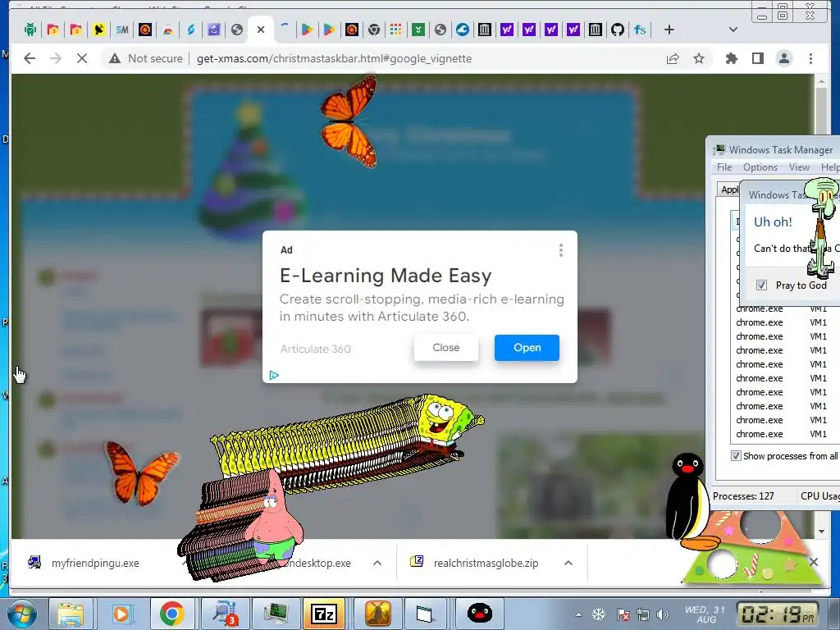Click the volume speaker tray icon
Viewport: 840px width, 630px height.
[663, 614]
